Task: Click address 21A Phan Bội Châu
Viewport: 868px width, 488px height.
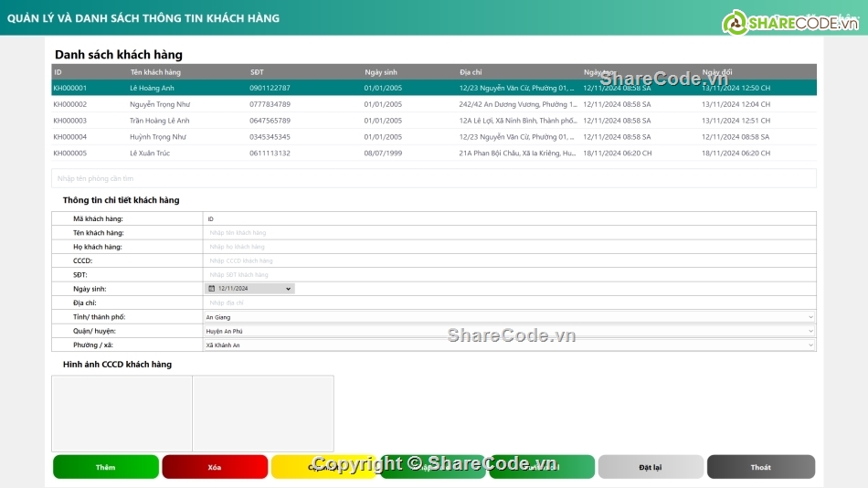Action: (517, 153)
